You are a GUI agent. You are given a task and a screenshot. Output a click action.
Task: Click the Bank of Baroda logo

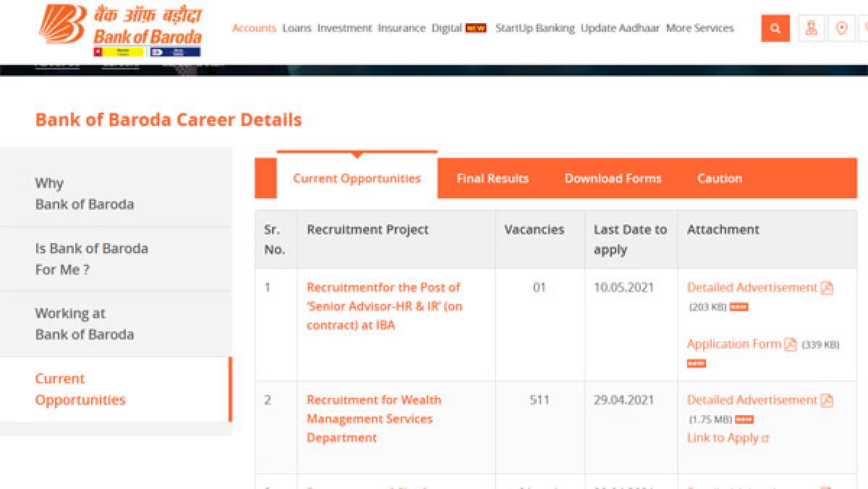[120, 29]
